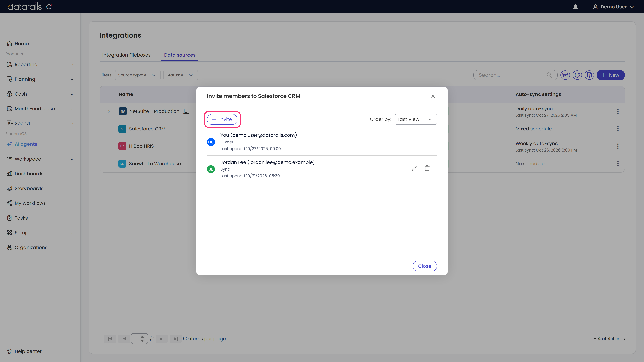Select the Data sources tab
This screenshot has width=644, height=362.
click(x=180, y=55)
